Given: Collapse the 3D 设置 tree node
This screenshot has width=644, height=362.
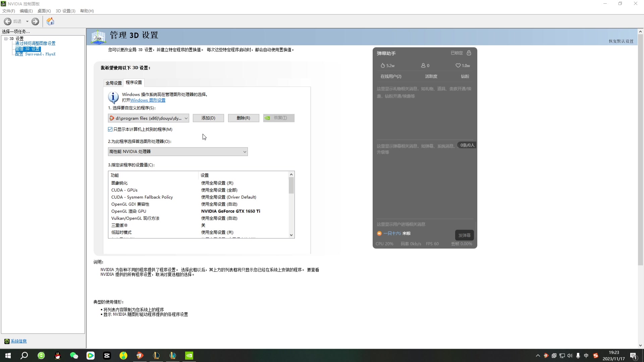Looking at the screenshot, I should pyautogui.click(x=6, y=39).
